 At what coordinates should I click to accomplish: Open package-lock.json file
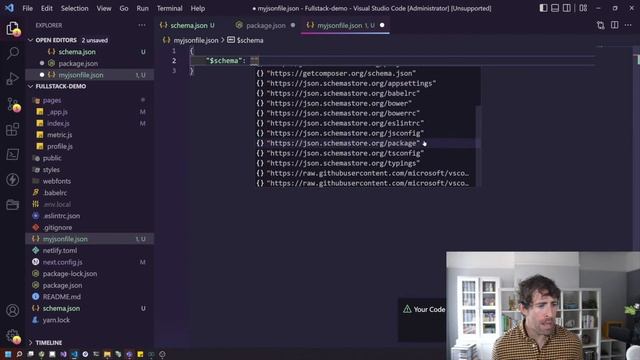[x=89, y=274]
